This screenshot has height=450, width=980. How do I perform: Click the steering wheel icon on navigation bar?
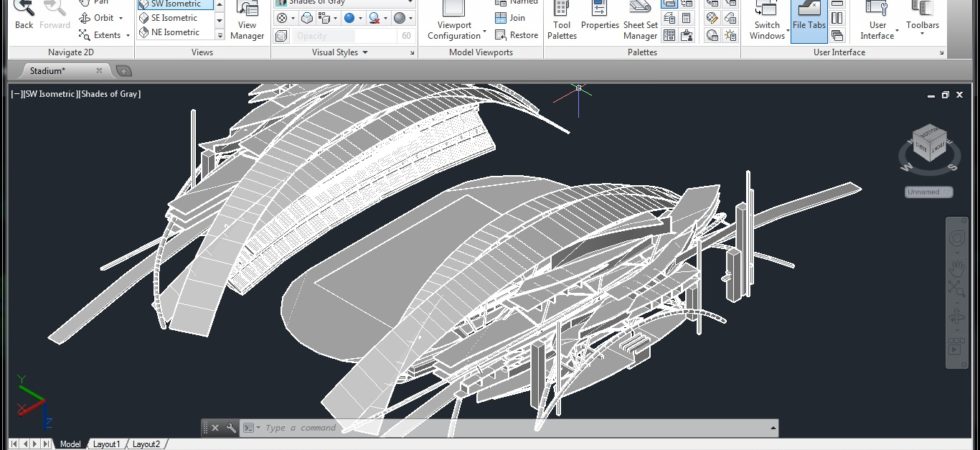(x=956, y=239)
